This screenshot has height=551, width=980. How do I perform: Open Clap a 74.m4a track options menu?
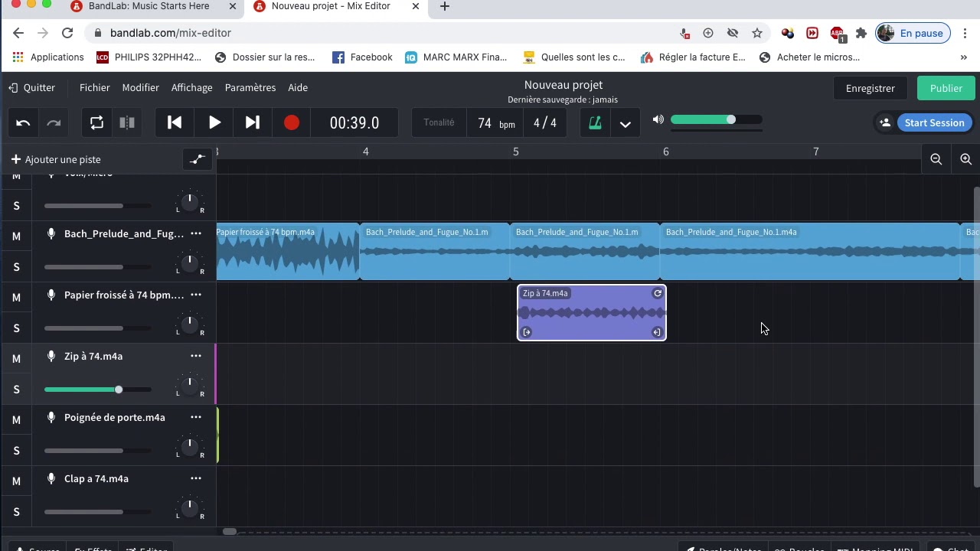point(196,478)
